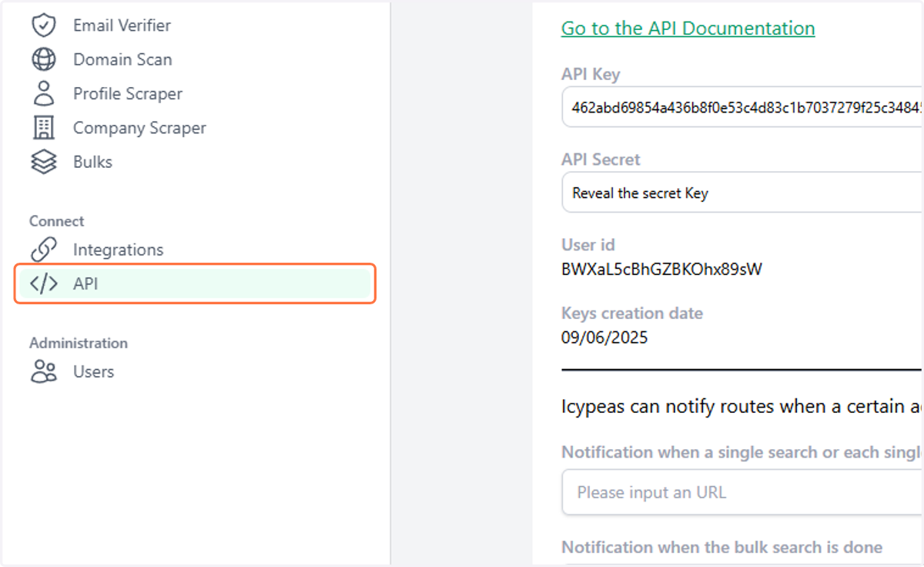Open the Domain Scan page

click(122, 59)
